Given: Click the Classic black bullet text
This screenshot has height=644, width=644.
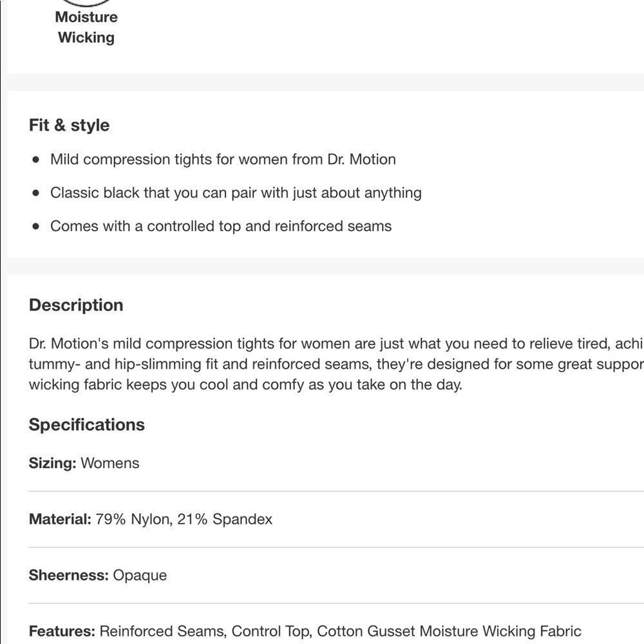Looking at the screenshot, I should 236,193.
